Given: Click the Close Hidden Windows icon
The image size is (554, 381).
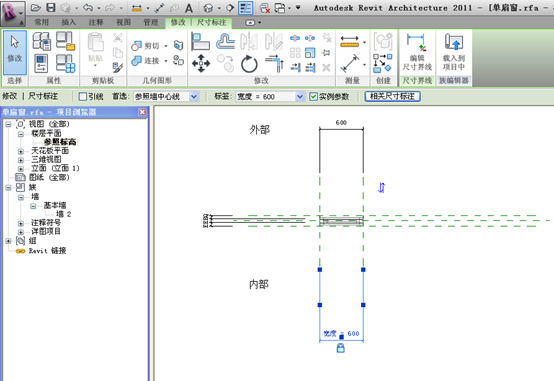Looking at the screenshot, I should click(x=265, y=8).
